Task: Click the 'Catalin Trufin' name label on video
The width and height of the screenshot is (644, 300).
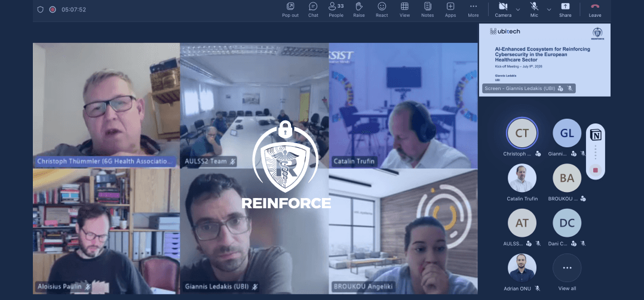Action: pos(354,162)
